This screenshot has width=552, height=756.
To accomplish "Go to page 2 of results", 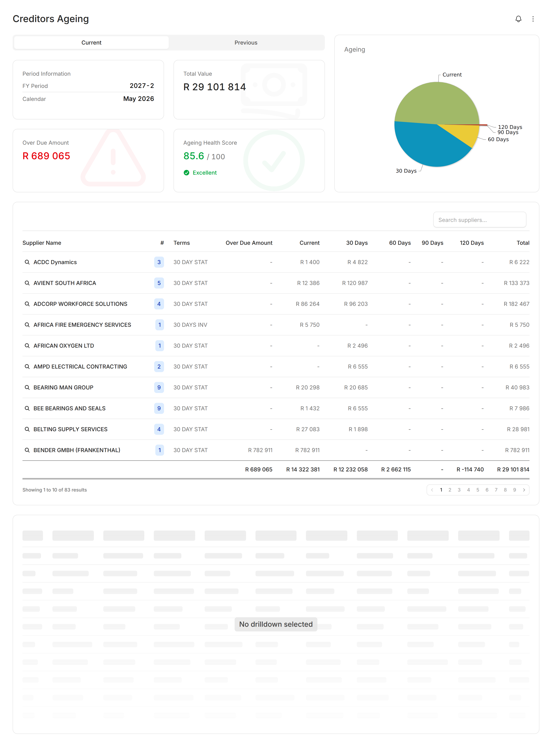I will click(450, 490).
